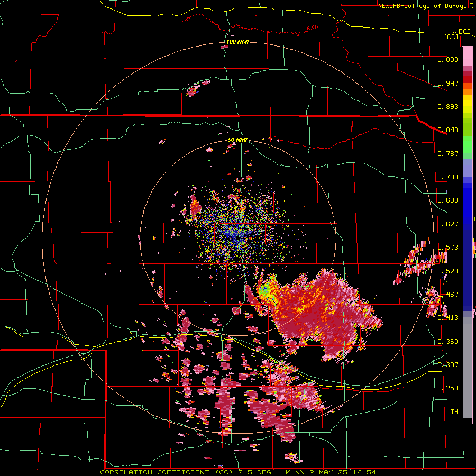Select the 0.307 scale value
Screen dimensions: 476x476
click(x=448, y=364)
